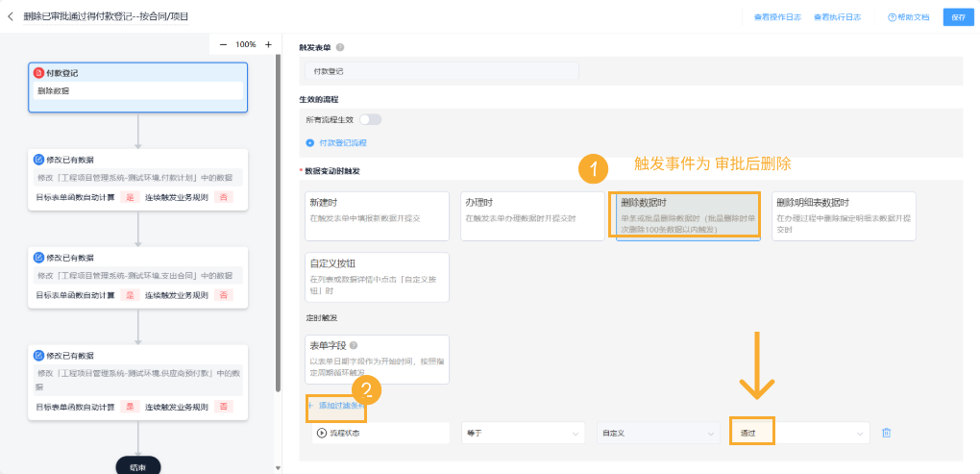The image size is (980, 474).
Task: Open 查看执行日志 execution log
Action: click(x=837, y=17)
